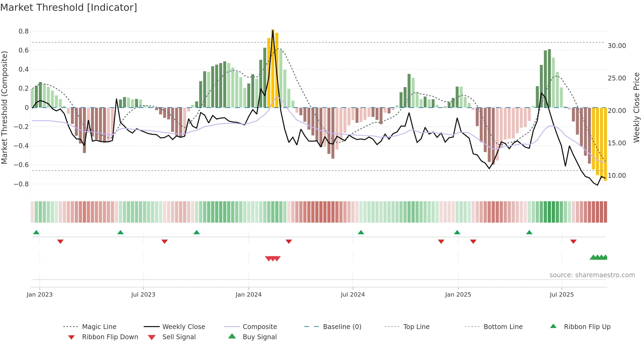Click the Ribbon Flip Up marker just before Jan 2025
This screenshot has width=644, height=362.
(x=457, y=232)
